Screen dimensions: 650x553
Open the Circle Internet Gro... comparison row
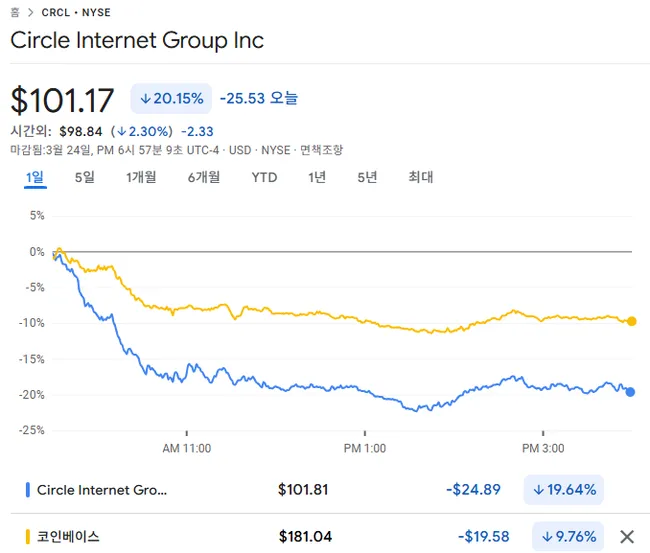[102, 490]
